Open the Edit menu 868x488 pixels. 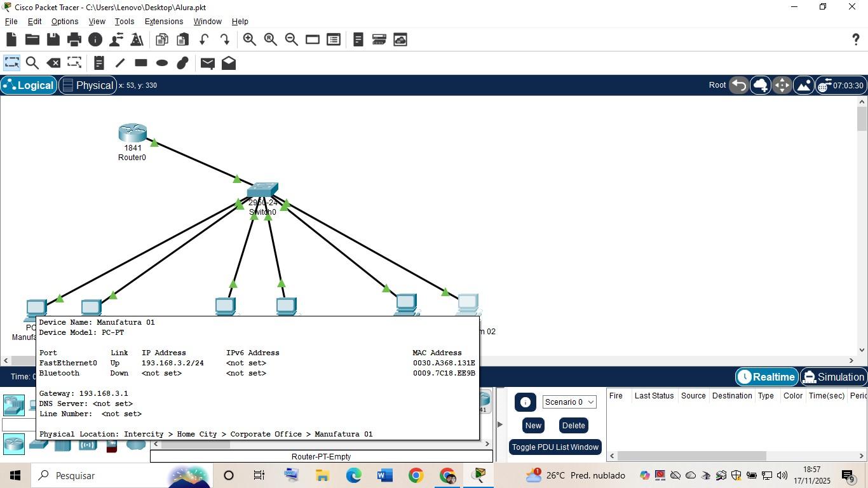35,22
